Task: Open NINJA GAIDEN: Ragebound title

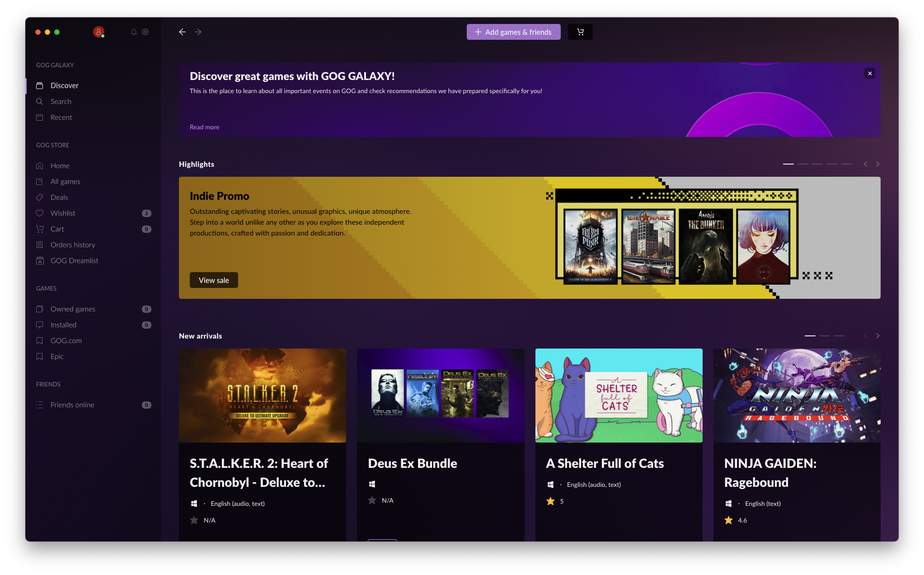Action: (770, 473)
